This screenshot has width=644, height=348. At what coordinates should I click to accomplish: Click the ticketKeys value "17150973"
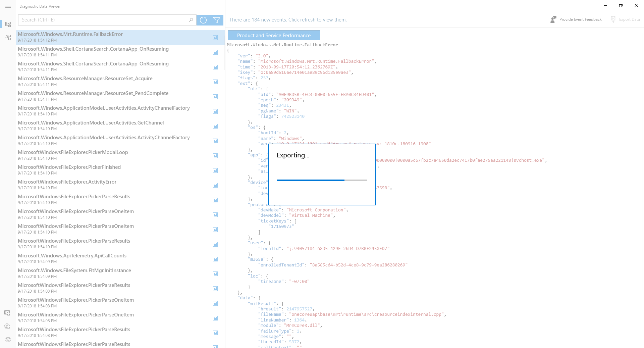[x=281, y=227]
